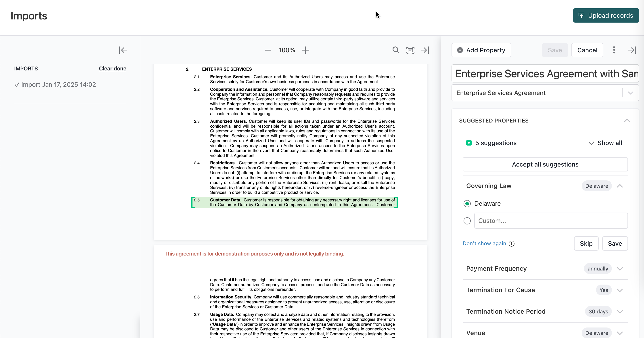Collapse the properties panel arrow
Viewport: 644px width, 338px height.
click(x=632, y=50)
